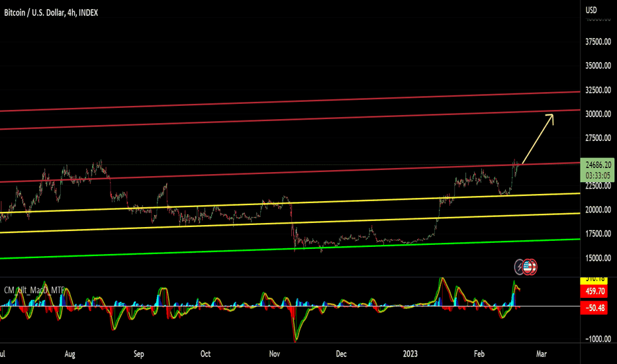
Task: Click the 22500.00 price axis label
Action: click(x=598, y=186)
